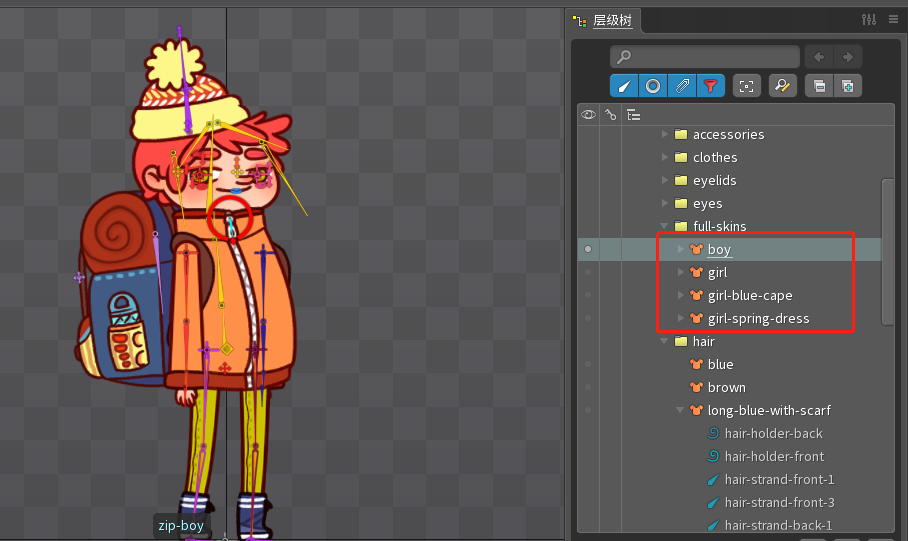
Task: Toggle the bones filter button
Action: (623, 86)
